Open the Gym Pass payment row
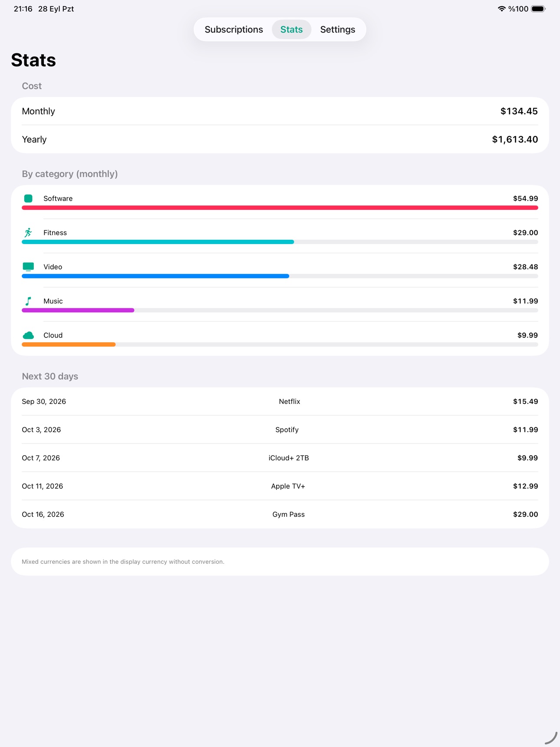This screenshot has width=560, height=747. click(x=280, y=514)
